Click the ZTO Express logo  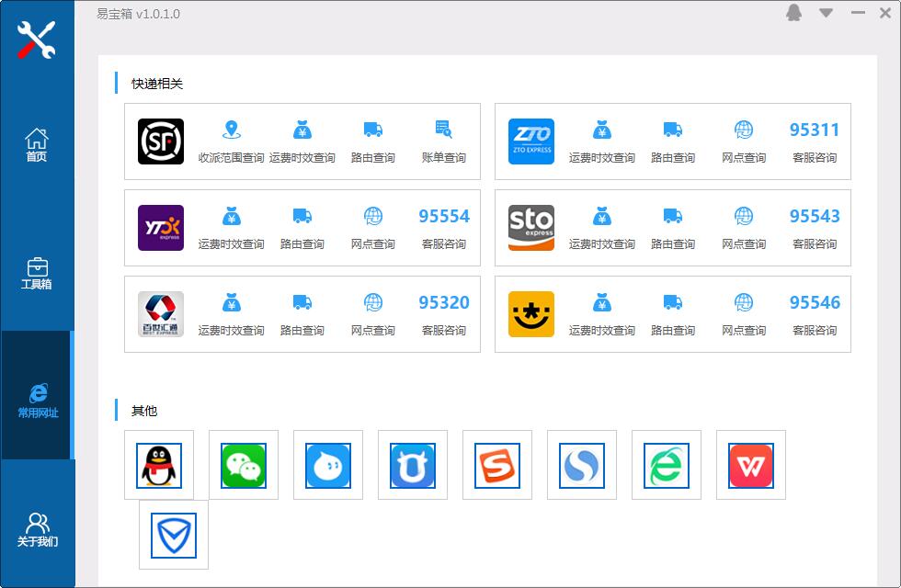pos(531,141)
